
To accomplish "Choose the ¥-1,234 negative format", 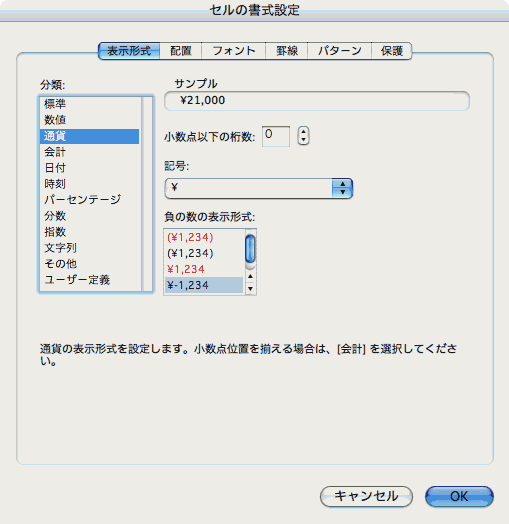I will (204, 285).
